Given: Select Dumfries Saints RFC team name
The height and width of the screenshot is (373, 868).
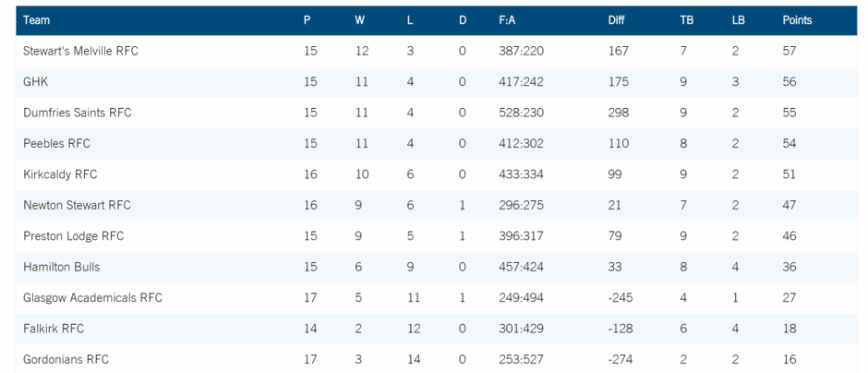Looking at the screenshot, I should (x=78, y=113).
